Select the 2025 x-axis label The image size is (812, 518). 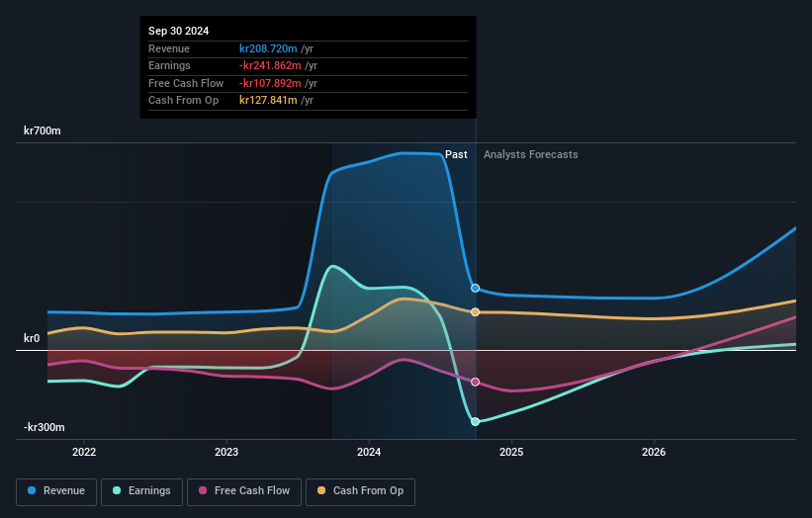(511, 452)
